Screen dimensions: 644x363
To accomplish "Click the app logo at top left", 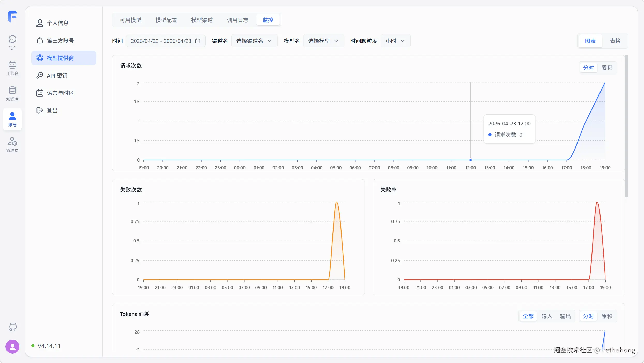I will [12, 16].
